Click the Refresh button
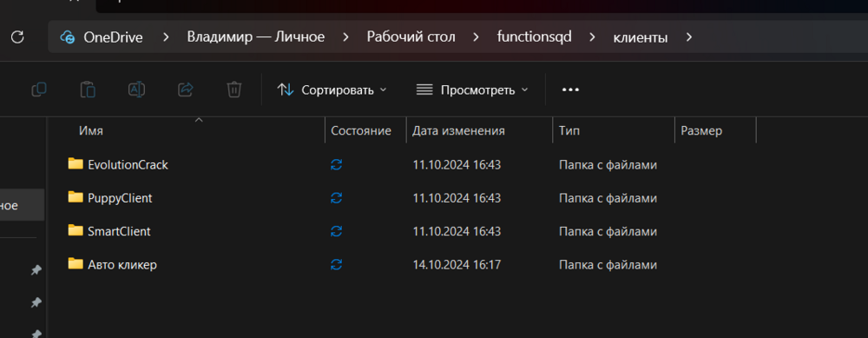 pyautogui.click(x=17, y=37)
